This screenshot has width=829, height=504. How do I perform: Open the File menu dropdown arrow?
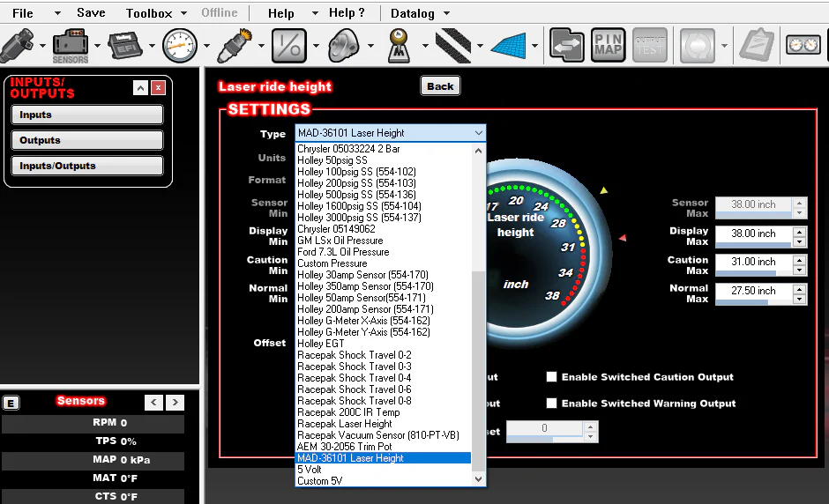[57, 13]
